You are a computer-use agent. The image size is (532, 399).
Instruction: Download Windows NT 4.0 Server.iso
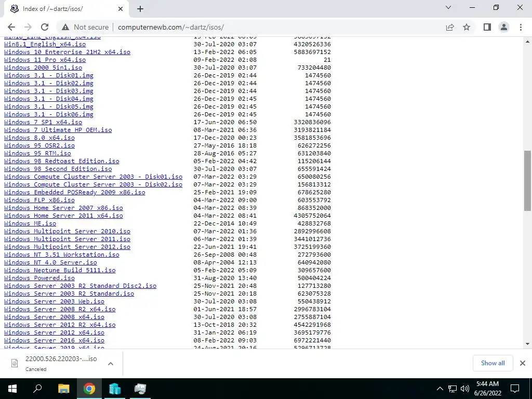[50, 262]
